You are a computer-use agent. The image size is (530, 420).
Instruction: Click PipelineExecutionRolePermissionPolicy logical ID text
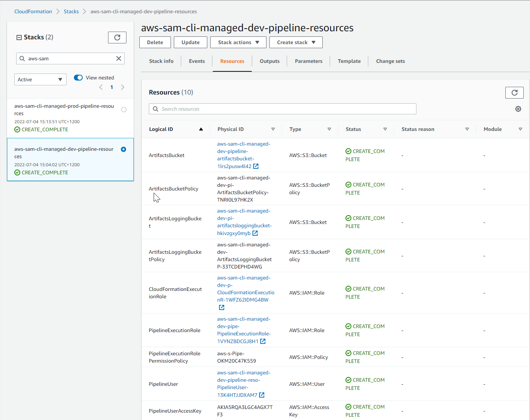pyautogui.click(x=175, y=357)
